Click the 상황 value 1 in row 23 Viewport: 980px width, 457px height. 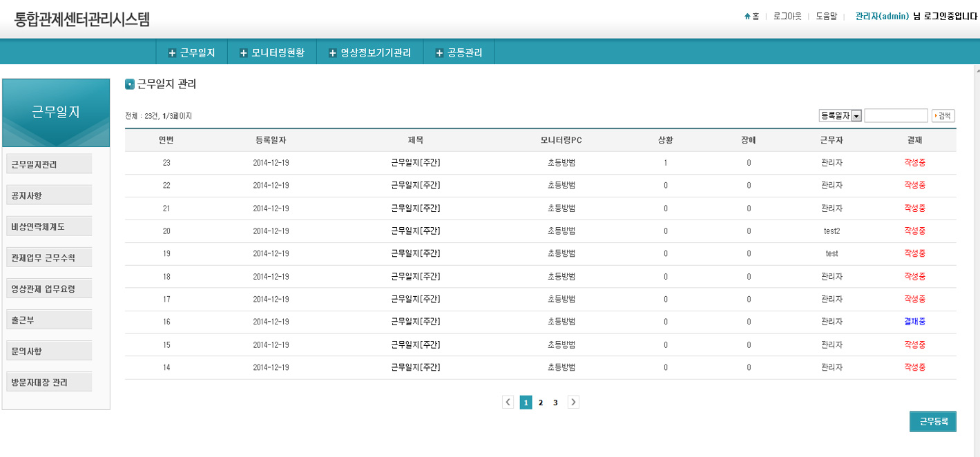pyautogui.click(x=666, y=163)
